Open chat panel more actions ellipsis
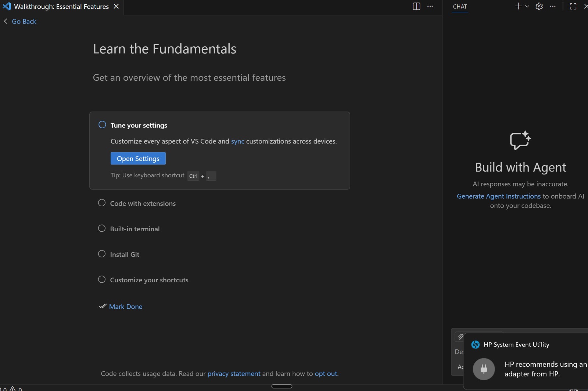 click(x=553, y=6)
